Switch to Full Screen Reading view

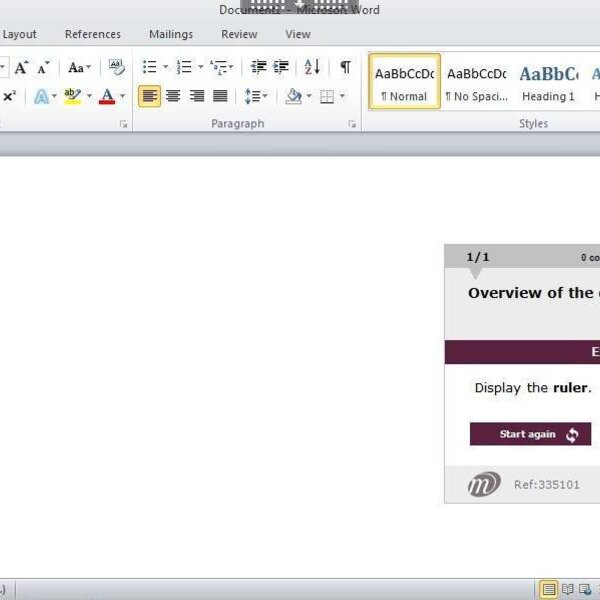(x=567, y=589)
